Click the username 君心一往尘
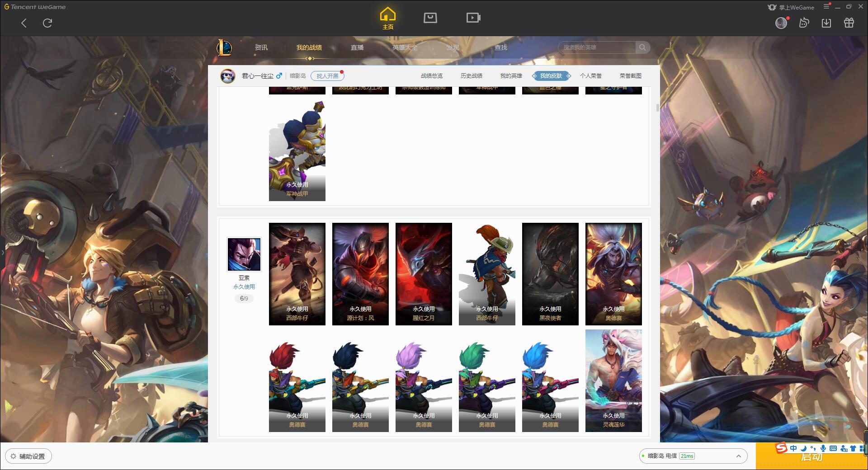The image size is (868, 470). (x=257, y=76)
